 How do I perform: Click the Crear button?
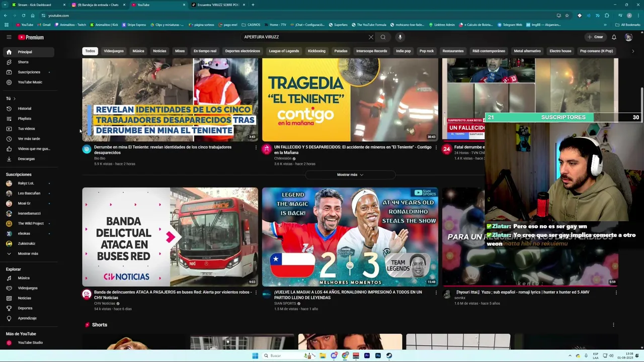[595, 37]
